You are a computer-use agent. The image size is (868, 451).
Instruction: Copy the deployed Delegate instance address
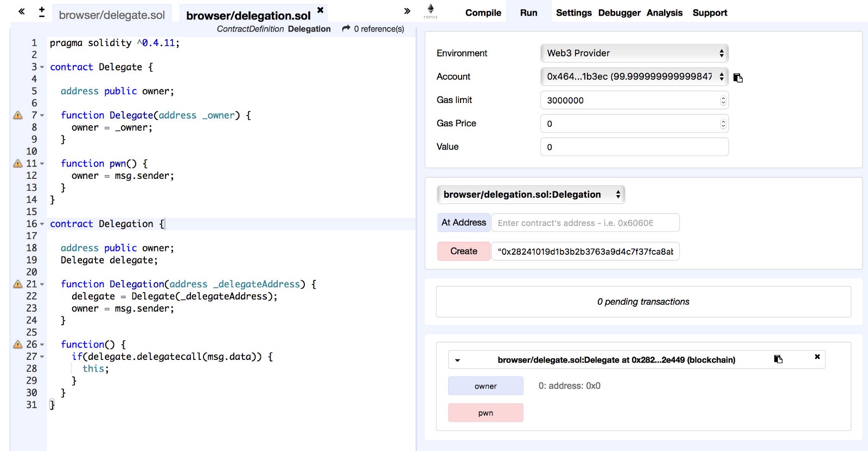[778, 359]
